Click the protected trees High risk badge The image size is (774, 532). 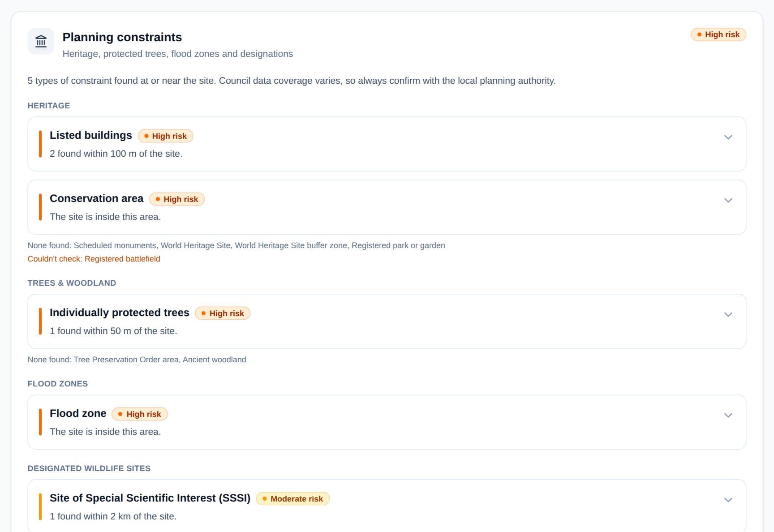point(223,313)
